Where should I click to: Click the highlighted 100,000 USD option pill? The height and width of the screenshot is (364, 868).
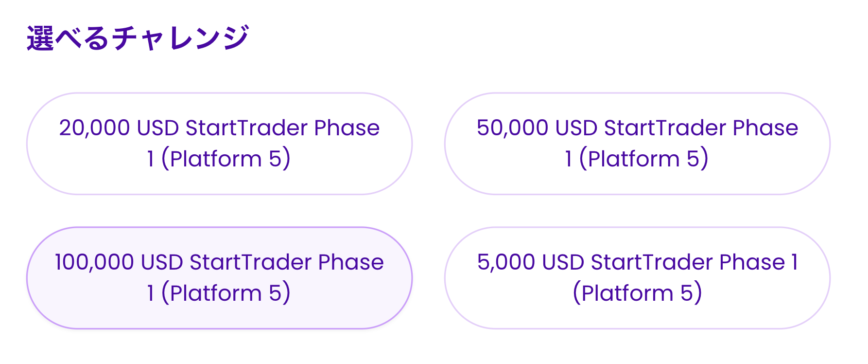pos(219,278)
